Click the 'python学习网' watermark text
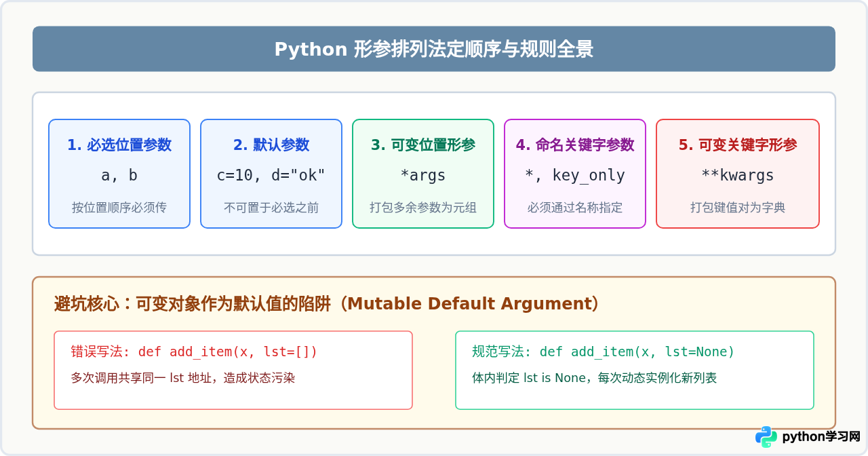The image size is (868, 456). (x=821, y=437)
